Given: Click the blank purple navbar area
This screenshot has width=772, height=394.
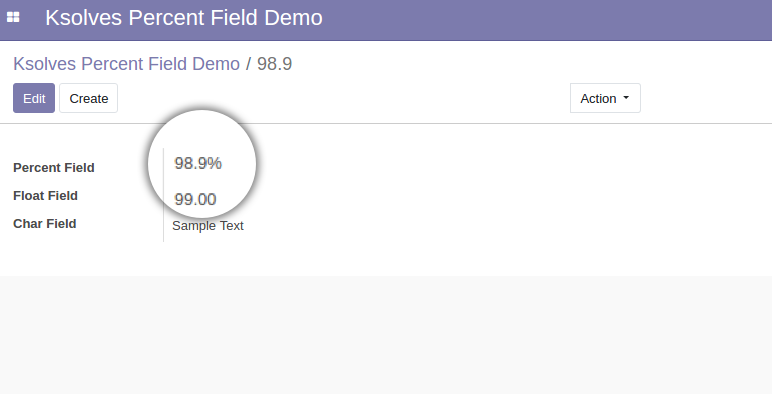Looking at the screenshot, I should coord(542,20).
